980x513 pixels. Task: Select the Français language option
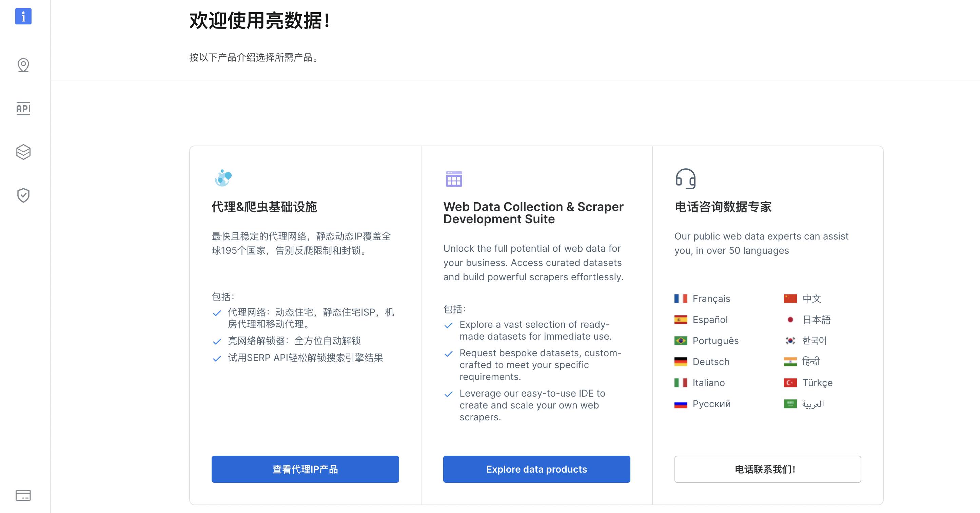tap(711, 299)
